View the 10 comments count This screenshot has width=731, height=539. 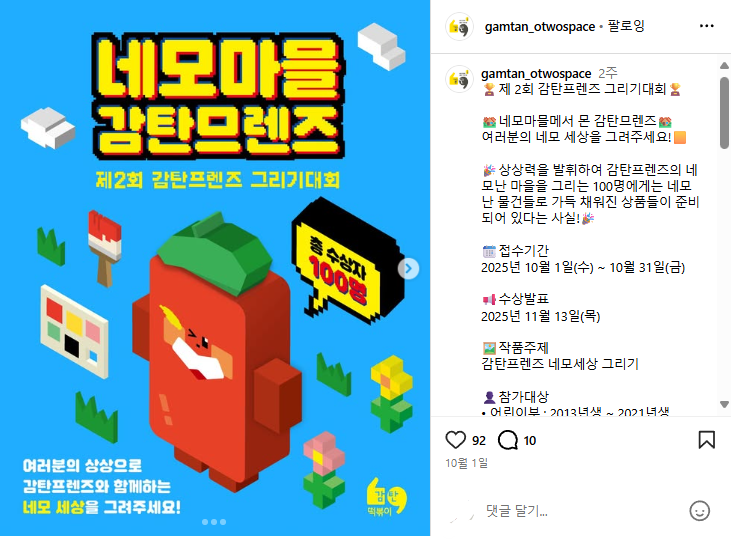530,440
